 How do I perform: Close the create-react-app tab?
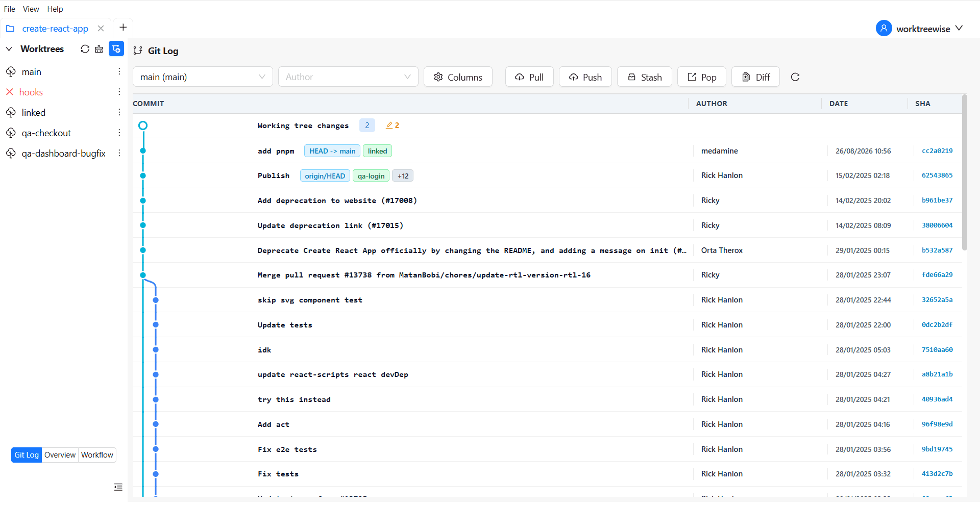pyautogui.click(x=101, y=29)
